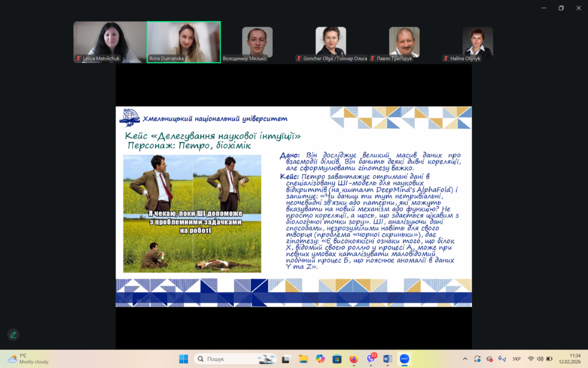Select Ilona Dumanska's highlighted video tile
This screenshot has height=368, width=588.
tap(184, 42)
